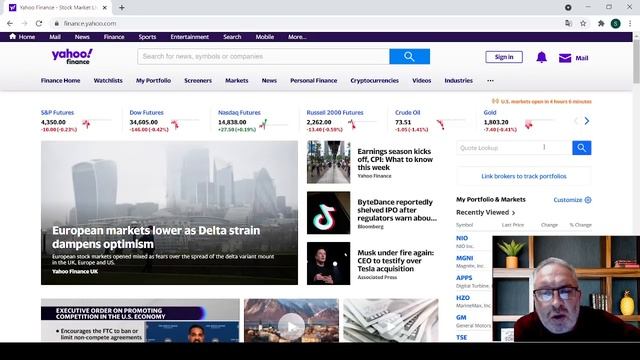Open the News tab in the finance navigation
This screenshot has width=640, height=360.
point(269,80)
